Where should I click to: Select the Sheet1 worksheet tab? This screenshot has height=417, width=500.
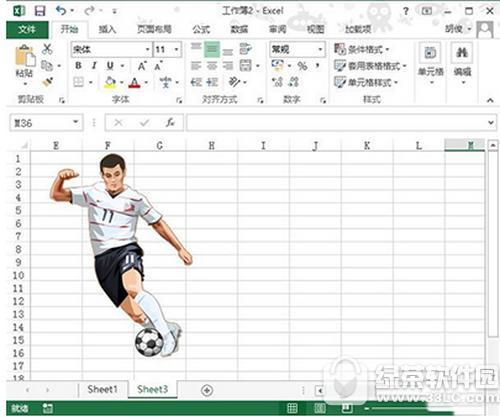click(x=102, y=389)
